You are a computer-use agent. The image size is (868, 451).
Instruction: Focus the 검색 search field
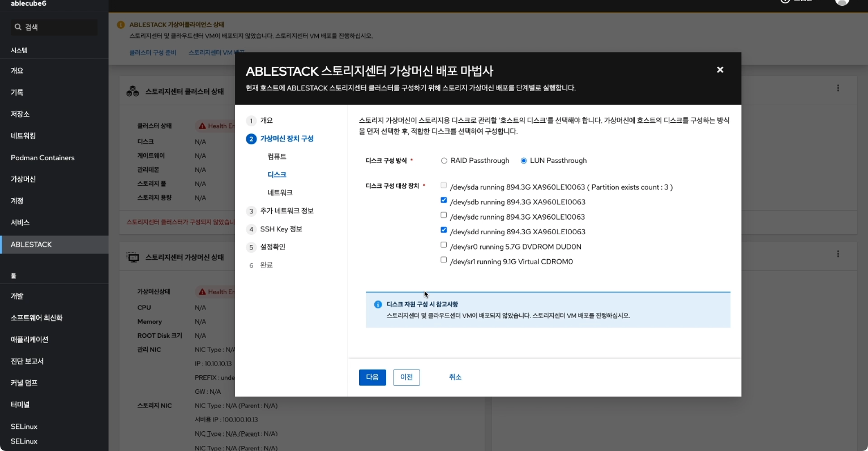point(54,27)
